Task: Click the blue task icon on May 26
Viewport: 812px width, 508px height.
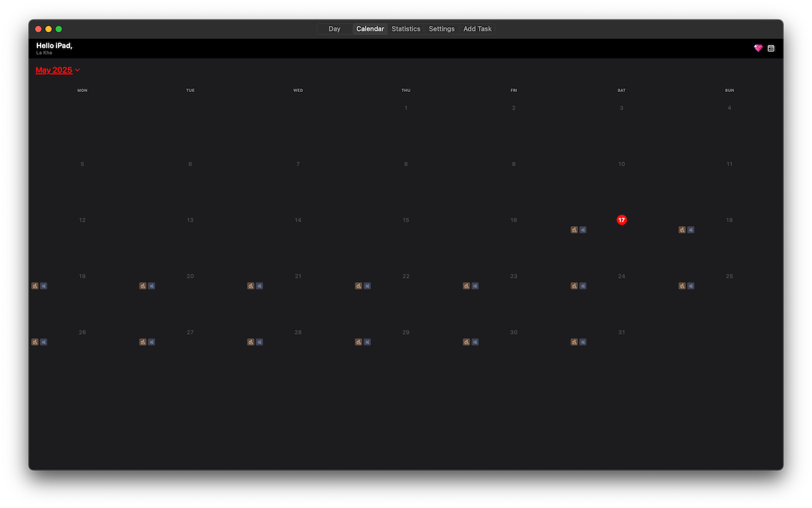Action: coord(44,342)
